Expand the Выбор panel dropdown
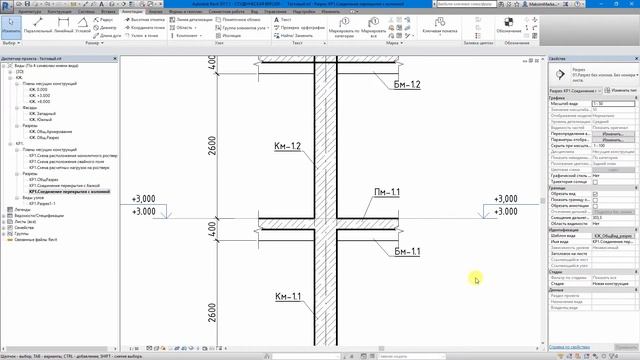Viewport: 640px width, 360px height. (11, 43)
